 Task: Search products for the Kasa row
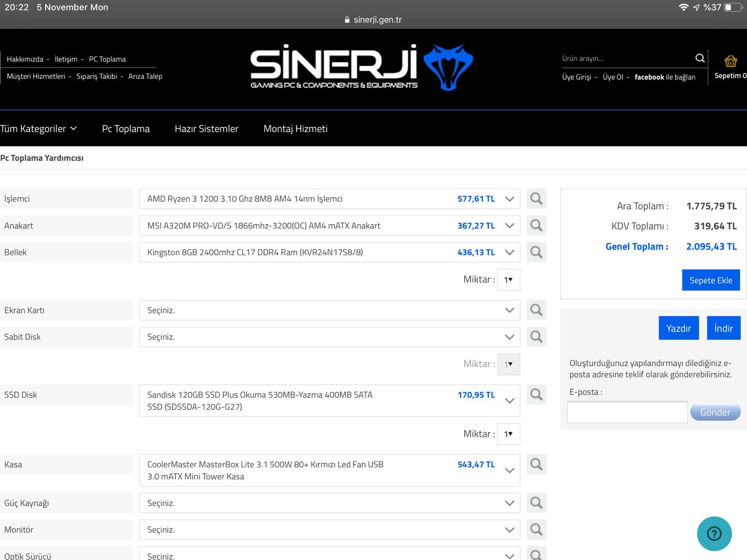pos(536,464)
